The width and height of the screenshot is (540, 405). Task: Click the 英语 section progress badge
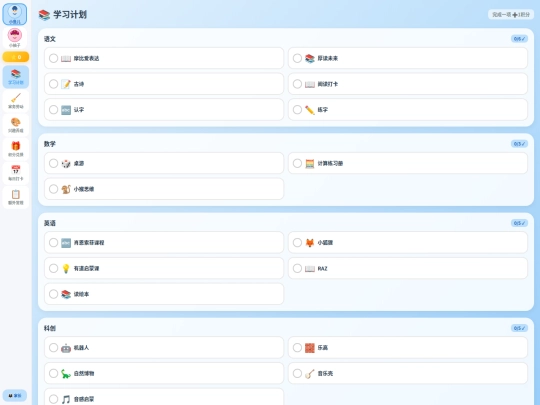(519, 223)
